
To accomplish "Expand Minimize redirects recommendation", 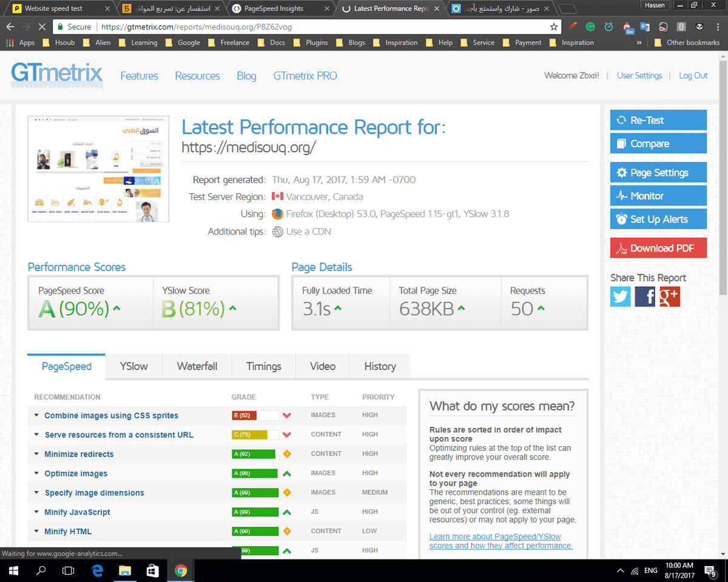I will point(79,454).
